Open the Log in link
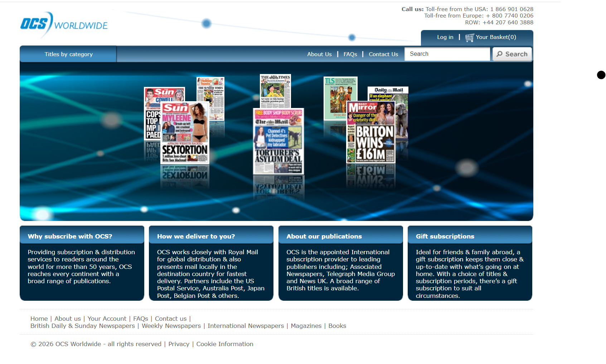 click(445, 37)
